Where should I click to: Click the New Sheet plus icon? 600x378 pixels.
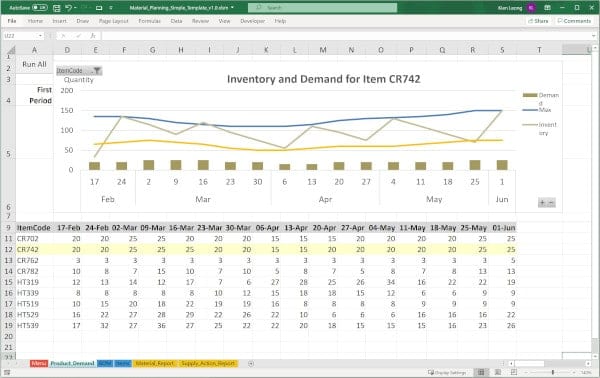pyautogui.click(x=251, y=363)
